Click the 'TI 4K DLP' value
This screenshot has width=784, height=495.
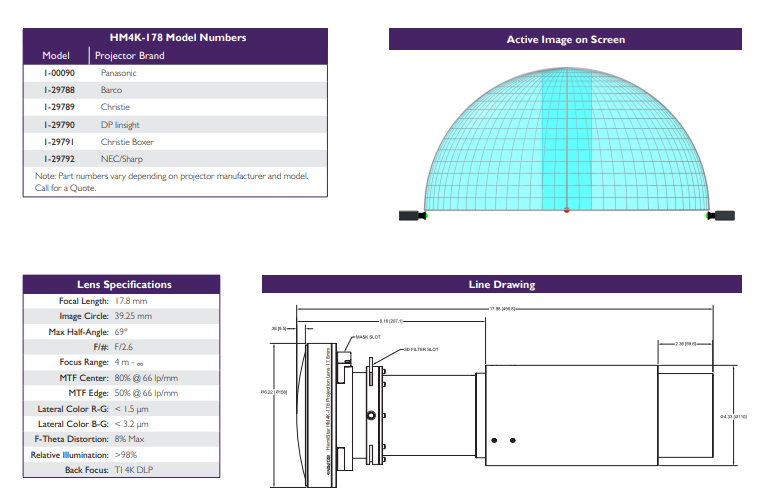pos(134,470)
